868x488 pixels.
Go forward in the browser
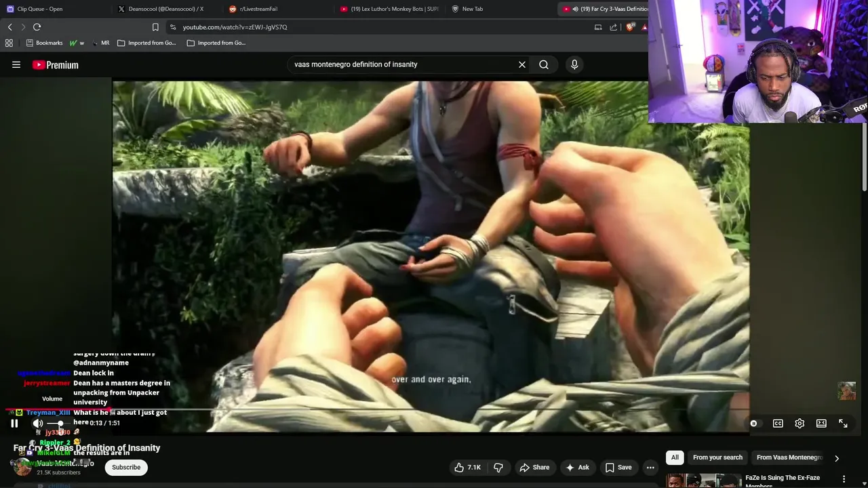(x=23, y=27)
